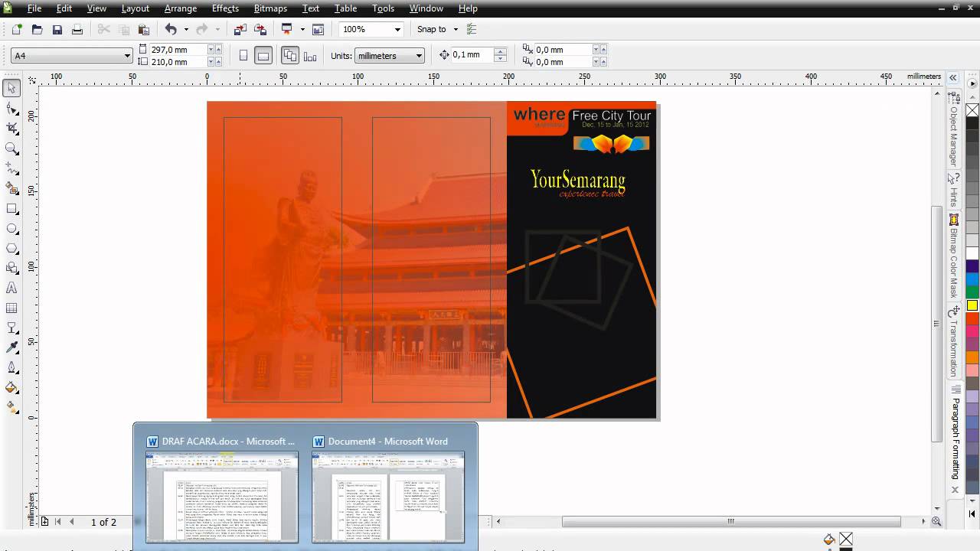Open the Welcome screen icon
Image resolution: width=980 pixels, height=551 pixels.
click(318, 29)
